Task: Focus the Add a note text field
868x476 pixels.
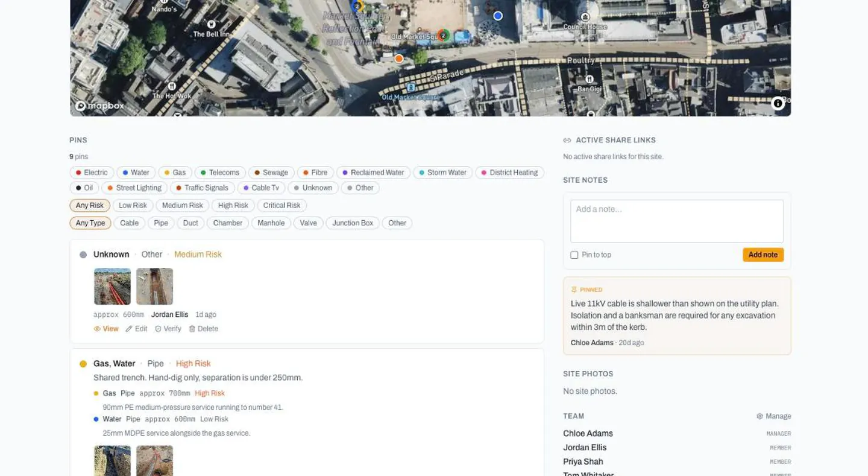Action: (x=677, y=221)
